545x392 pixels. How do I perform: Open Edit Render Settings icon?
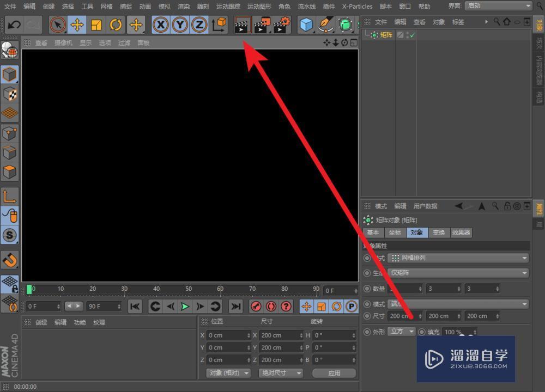[282, 24]
